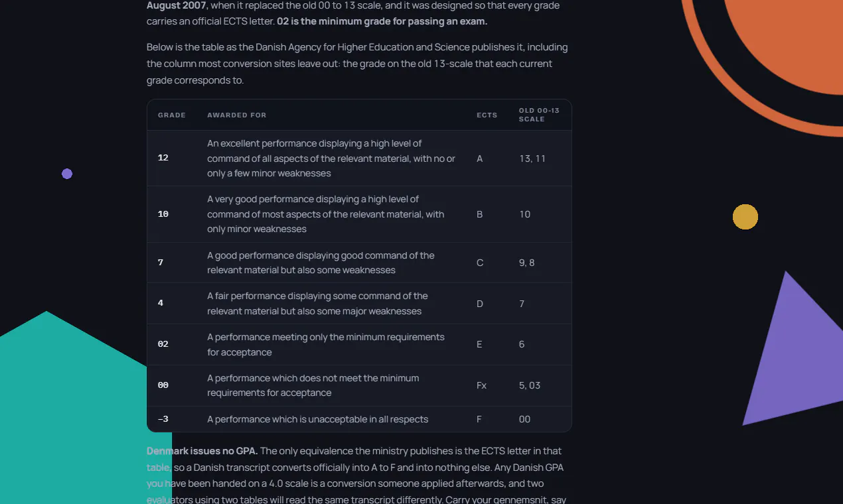
Task: Click the 'A good performance displaying good command' description
Action: tap(321, 263)
